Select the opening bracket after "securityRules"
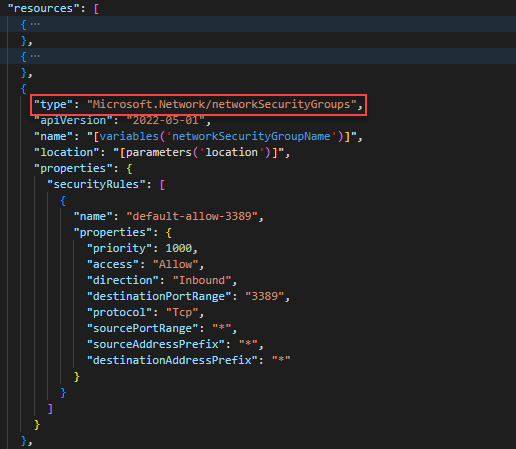This screenshot has height=449, width=516. [162, 185]
